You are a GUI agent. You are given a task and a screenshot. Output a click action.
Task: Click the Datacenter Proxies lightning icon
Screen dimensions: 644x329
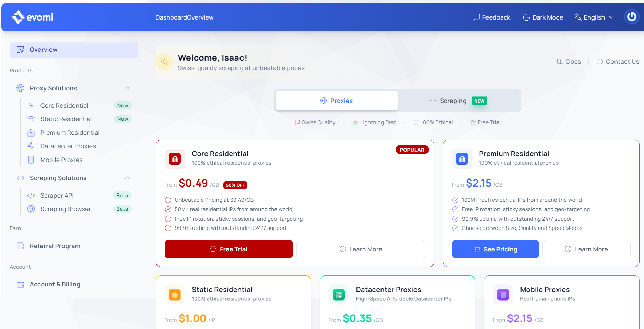point(31,146)
